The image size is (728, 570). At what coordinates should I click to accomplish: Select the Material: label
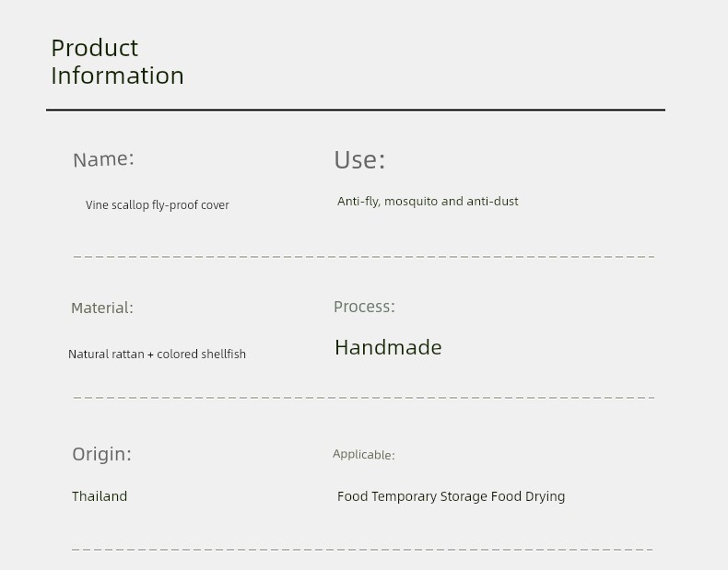pyautogui.click(x=102, y=308)
